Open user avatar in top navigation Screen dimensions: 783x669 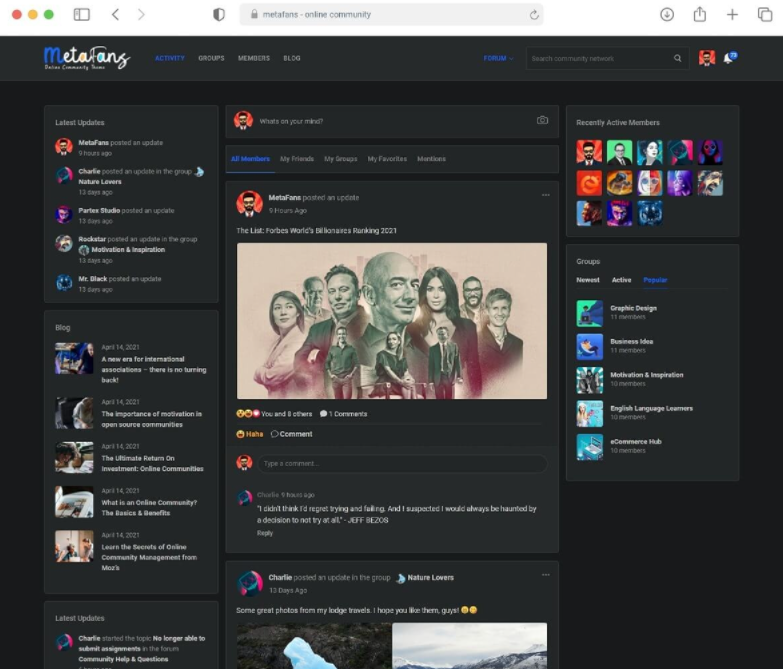(707, 58)
